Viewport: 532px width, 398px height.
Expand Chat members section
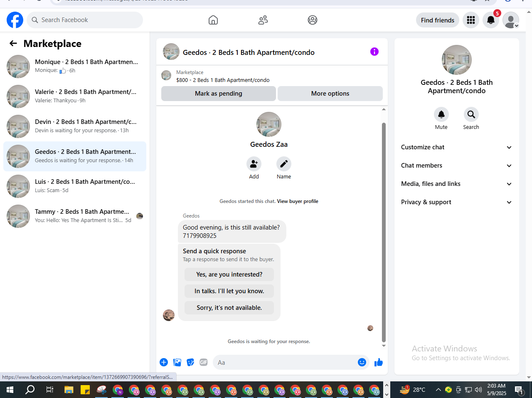coord(457,166)
